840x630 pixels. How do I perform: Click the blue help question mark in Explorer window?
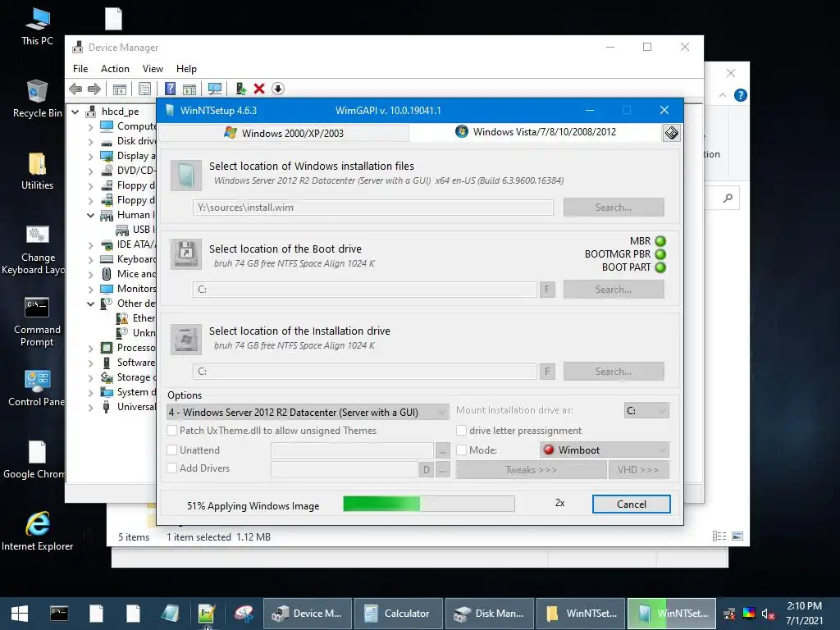click(x=741, y=95)
